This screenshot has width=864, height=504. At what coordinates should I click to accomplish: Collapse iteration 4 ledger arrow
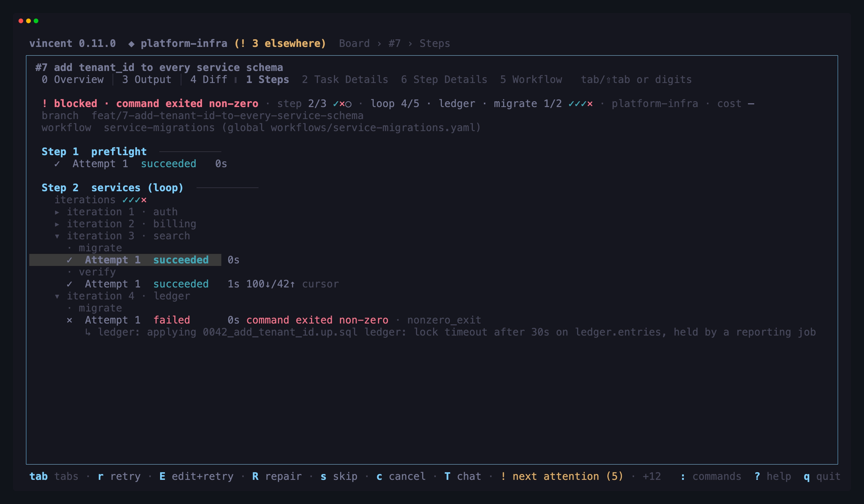[x=57, y=296]
